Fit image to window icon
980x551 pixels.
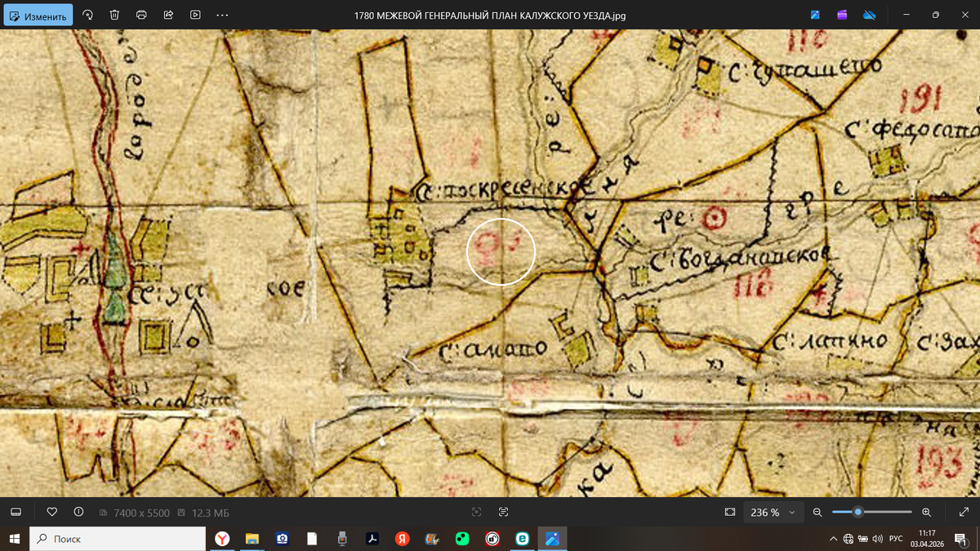click(x=730, y=512)
